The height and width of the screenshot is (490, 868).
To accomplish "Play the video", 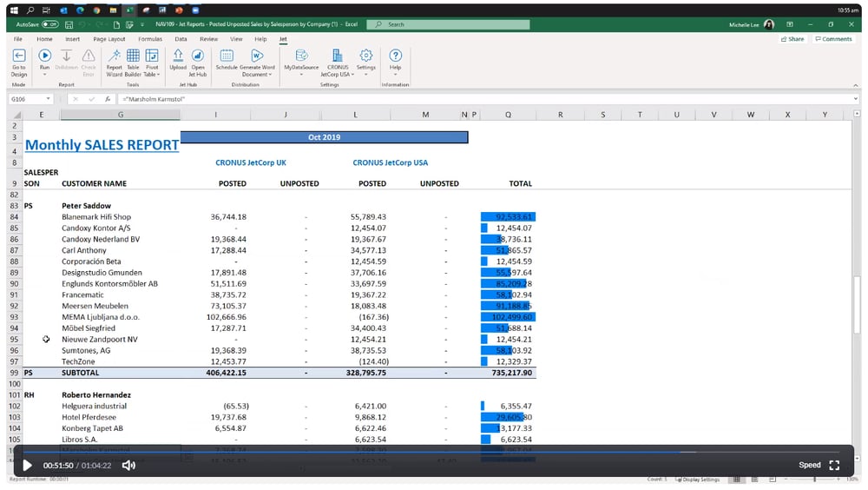I will click(27, 465).
